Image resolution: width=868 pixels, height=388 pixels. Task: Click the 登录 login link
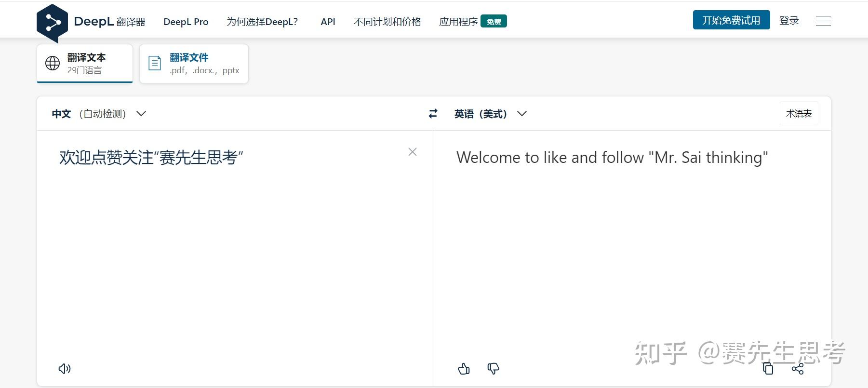(789, 21)
